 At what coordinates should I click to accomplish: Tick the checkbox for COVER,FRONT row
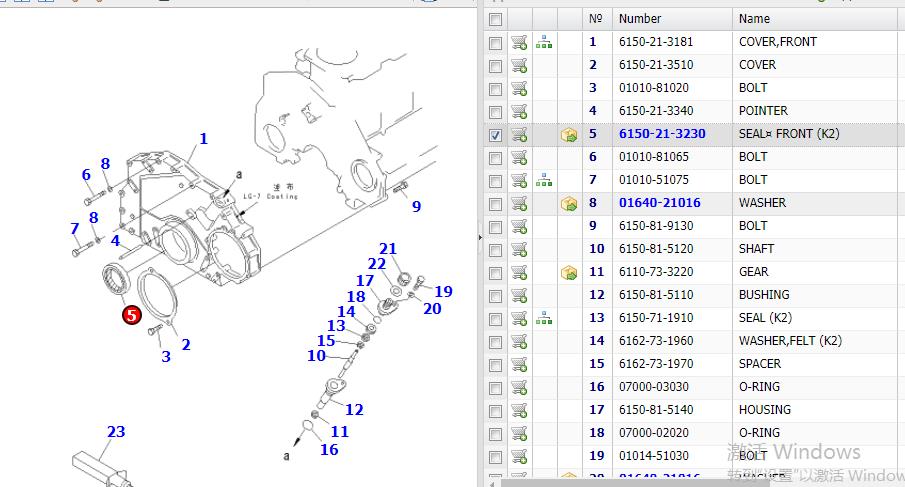tap(496, 42)
